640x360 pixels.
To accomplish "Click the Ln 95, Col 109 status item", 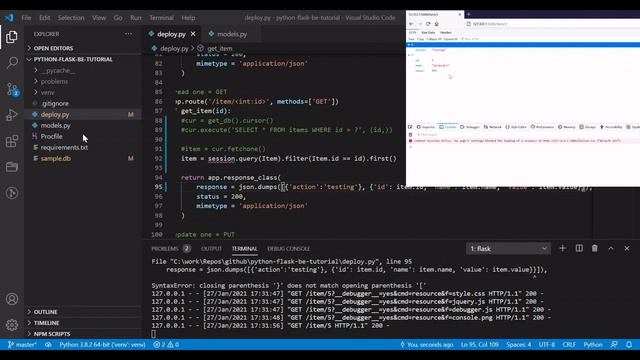I will point(480,344).
